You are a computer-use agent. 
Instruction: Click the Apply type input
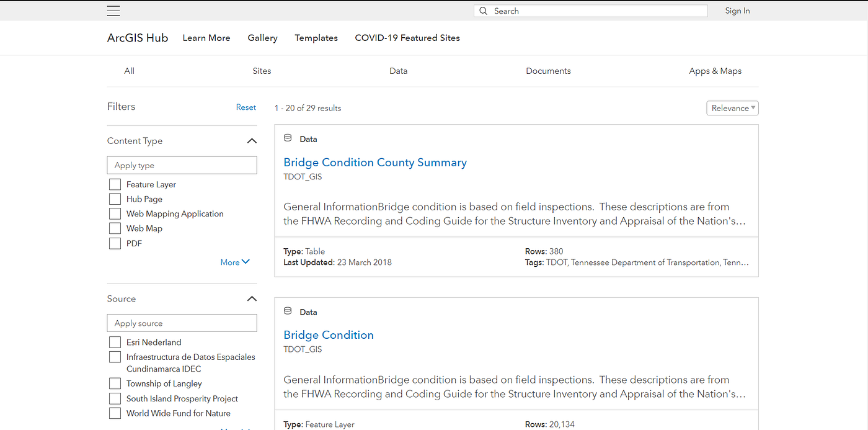click(182, 165)
